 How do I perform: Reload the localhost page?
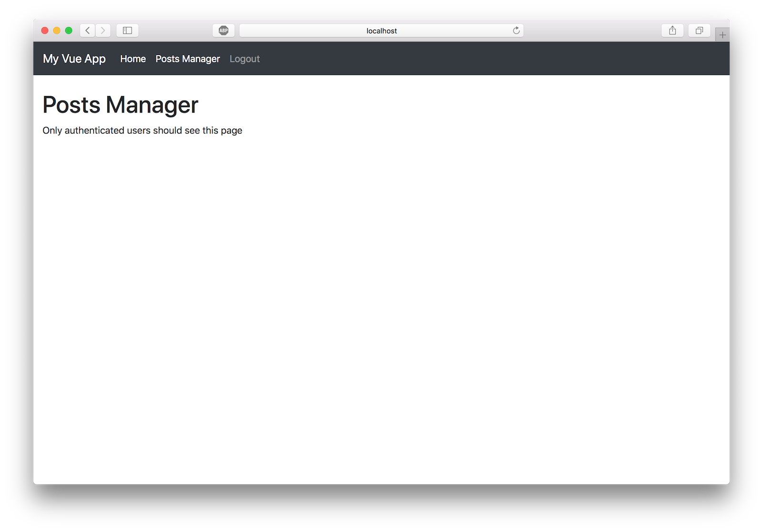coord(516,30)
